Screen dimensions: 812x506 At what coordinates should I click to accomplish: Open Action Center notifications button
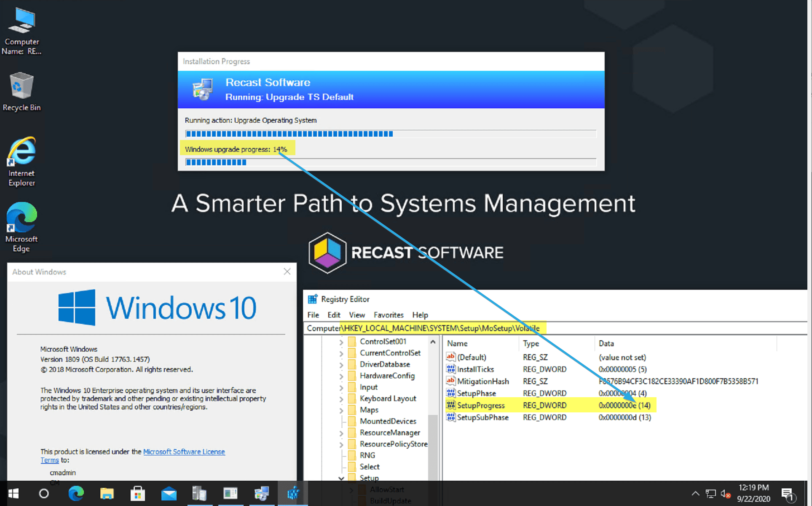pyautogui.click(x=789, y=493)
